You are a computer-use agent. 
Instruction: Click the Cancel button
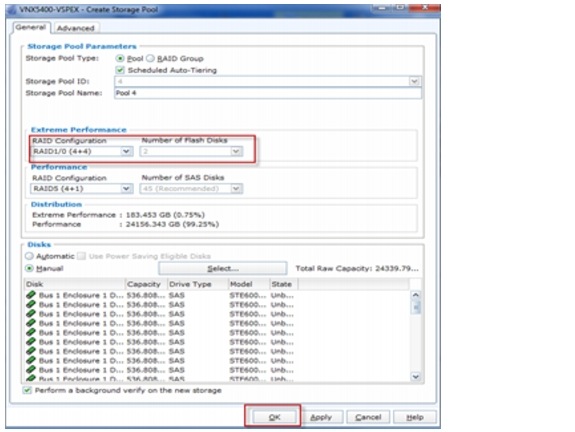coord(368,417)
